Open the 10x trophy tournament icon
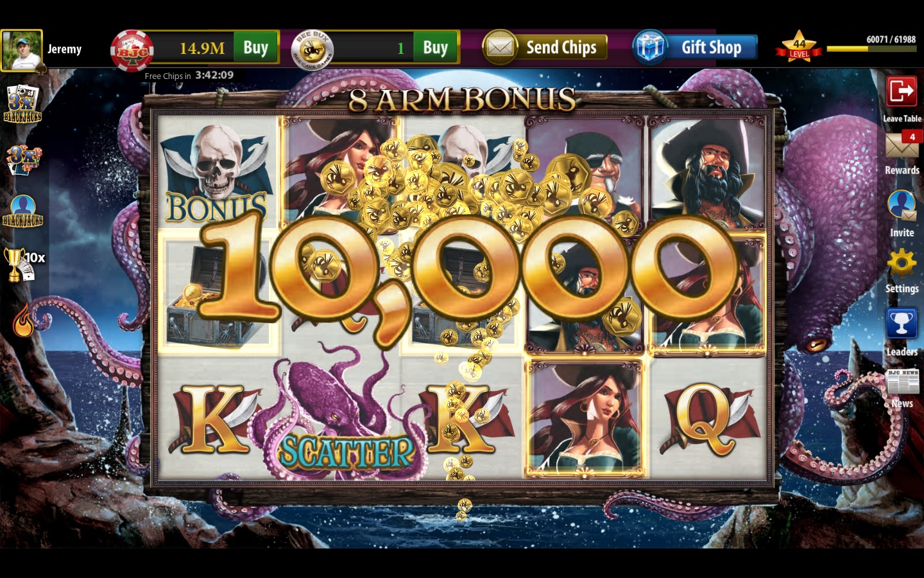Image resolution: width=924 pixels, height=578 pixels. [x=24, y=264]
